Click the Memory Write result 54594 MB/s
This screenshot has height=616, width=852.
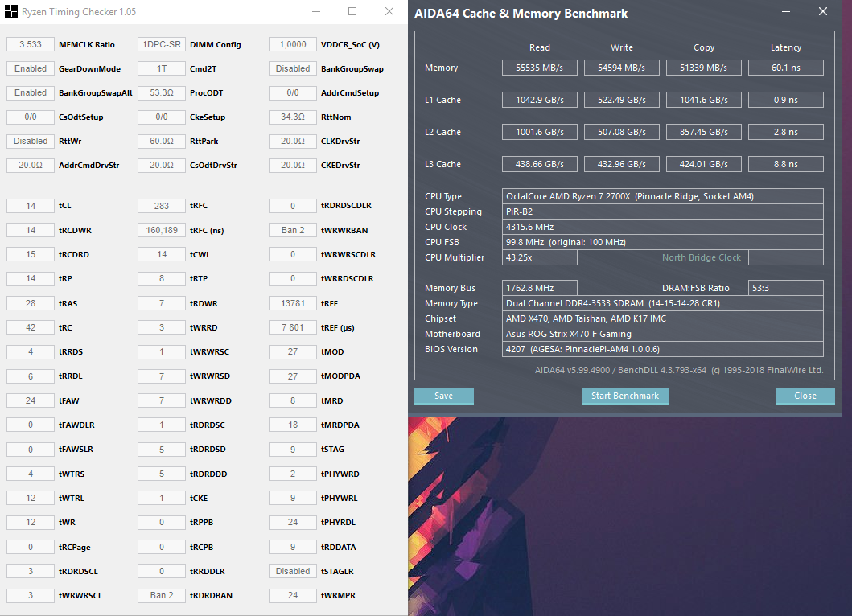coord(622,68)
